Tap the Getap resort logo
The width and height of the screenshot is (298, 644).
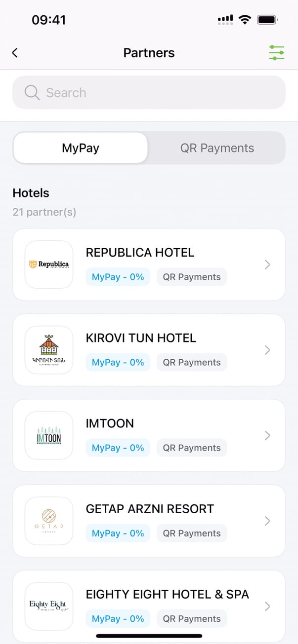49,521
